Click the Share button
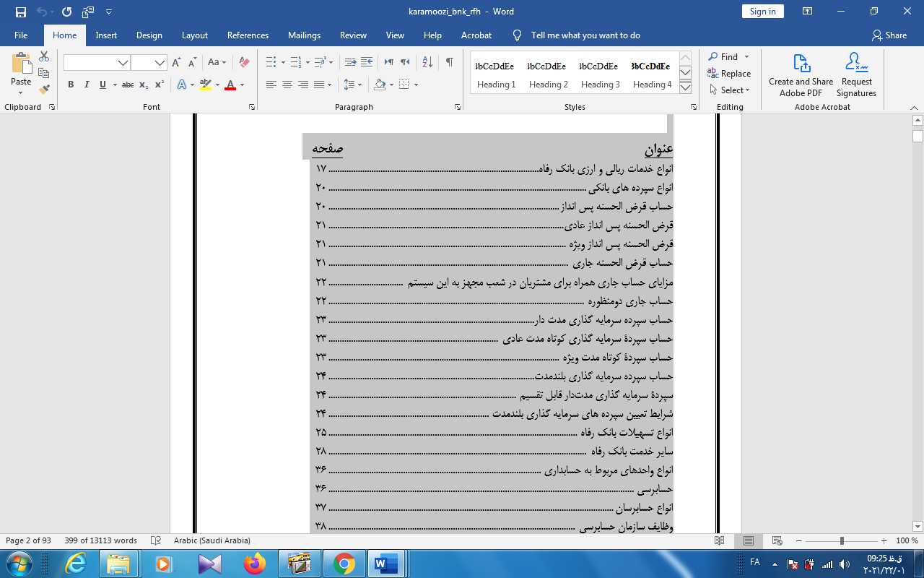This screenshot has height=578, width=924. tap(889, 35)
